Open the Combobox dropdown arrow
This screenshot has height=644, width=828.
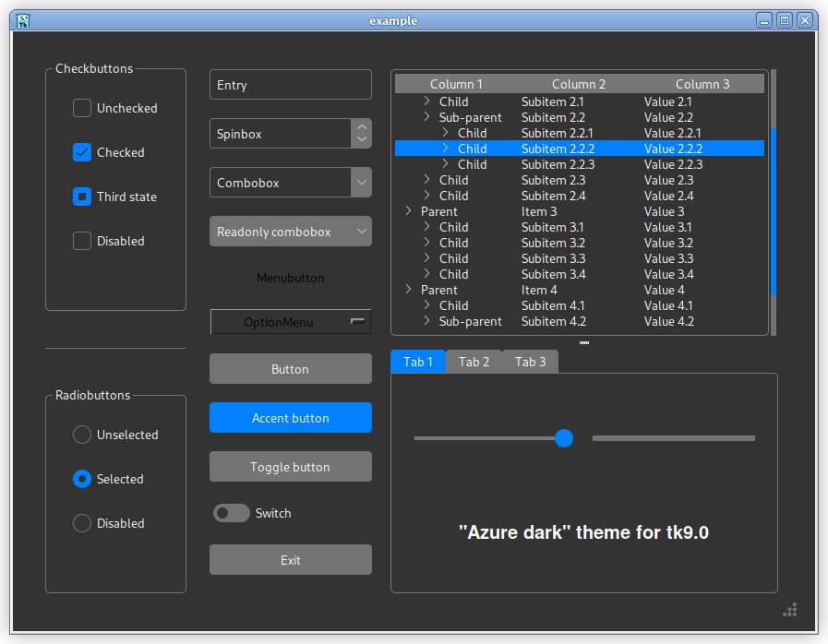[x=362, y=183]
